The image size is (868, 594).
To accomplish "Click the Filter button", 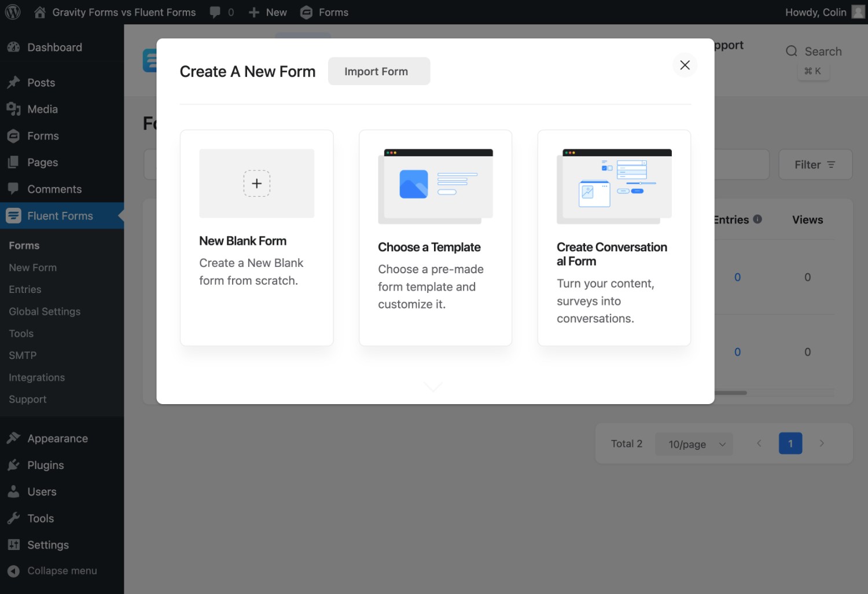I will 815,165.
